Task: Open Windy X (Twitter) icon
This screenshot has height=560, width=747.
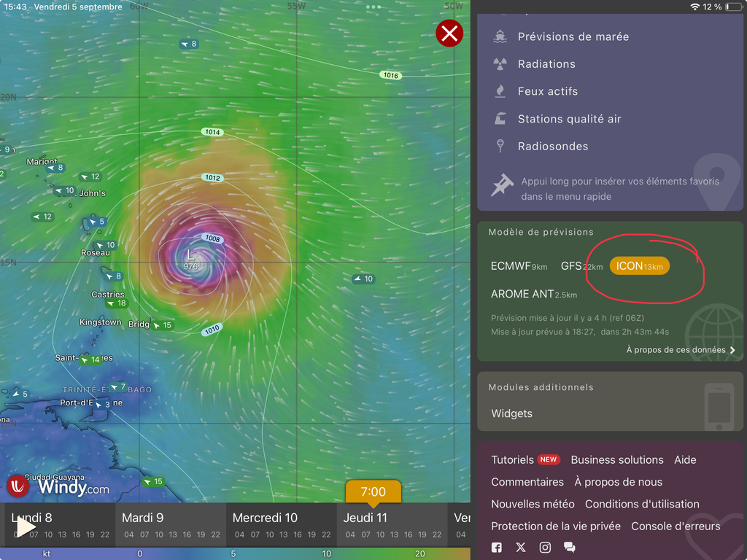Action: tap(521, 548)
